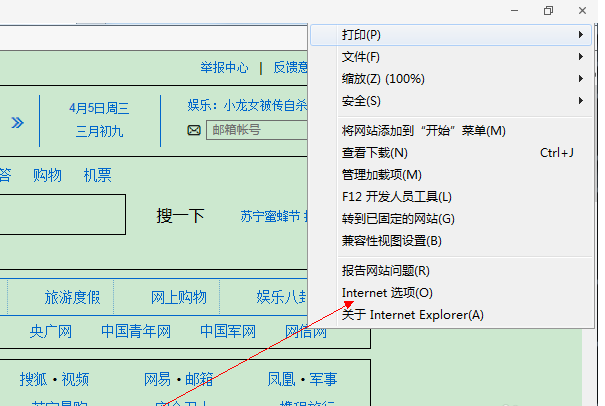The height and width of the screenshot is (406, 605).
Task: Click the mail envelope icon
Action: click(x=194, y=130)
